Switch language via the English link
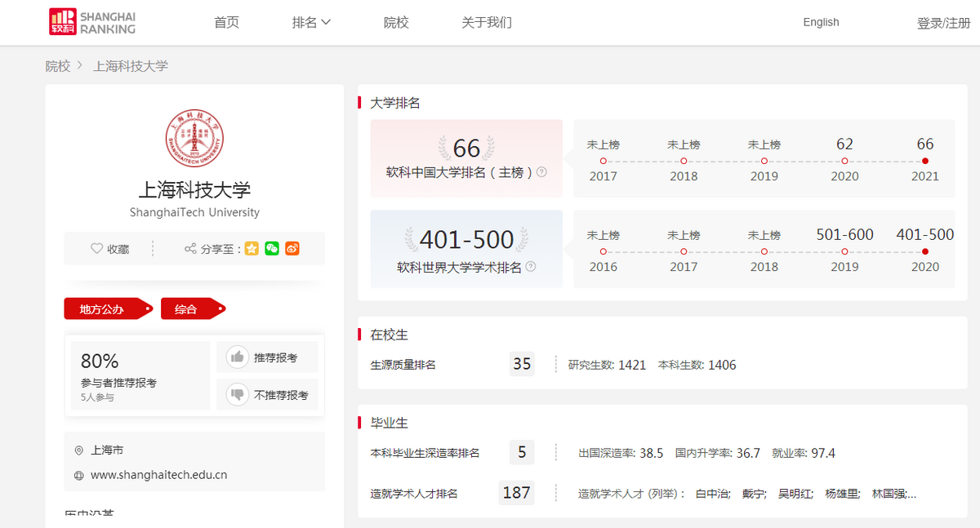This screenshot has width=980, height=528. click(820, 22)
